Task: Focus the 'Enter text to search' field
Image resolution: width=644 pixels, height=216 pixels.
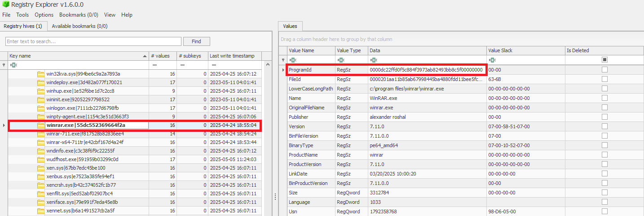Action: 93,41
